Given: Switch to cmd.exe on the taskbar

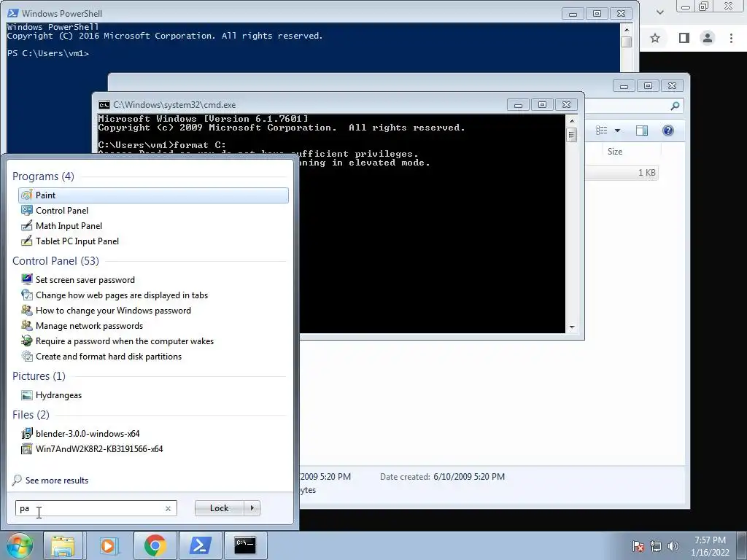Looking at the screenshot, I should click(x=245, y=545).
